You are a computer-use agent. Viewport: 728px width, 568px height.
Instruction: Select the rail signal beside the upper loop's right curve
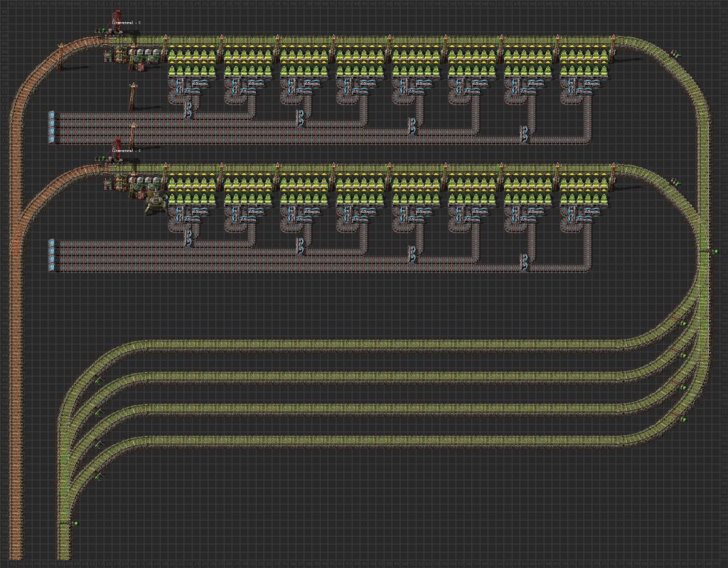(675, 54)
